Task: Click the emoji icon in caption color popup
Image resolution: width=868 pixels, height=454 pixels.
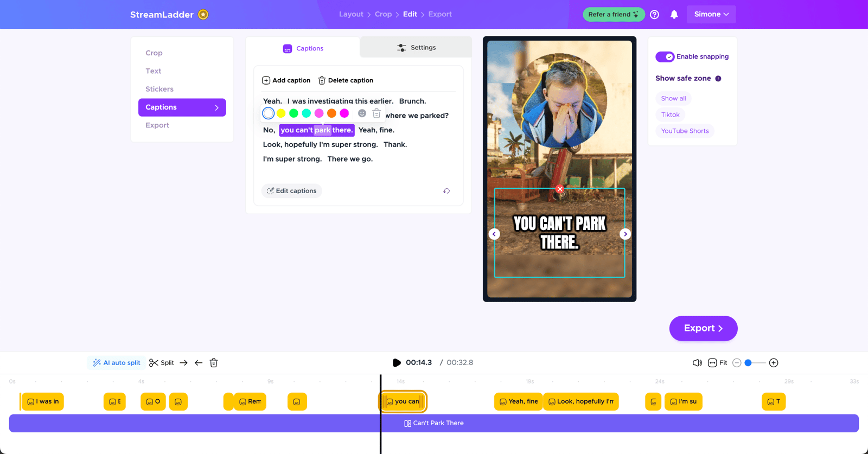Action: (x=362, y=113)
